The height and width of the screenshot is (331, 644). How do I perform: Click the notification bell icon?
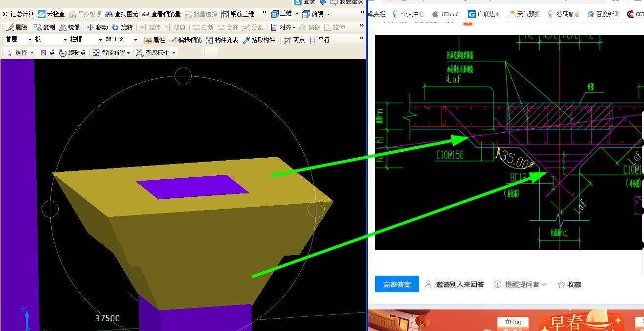click(323, 2)
